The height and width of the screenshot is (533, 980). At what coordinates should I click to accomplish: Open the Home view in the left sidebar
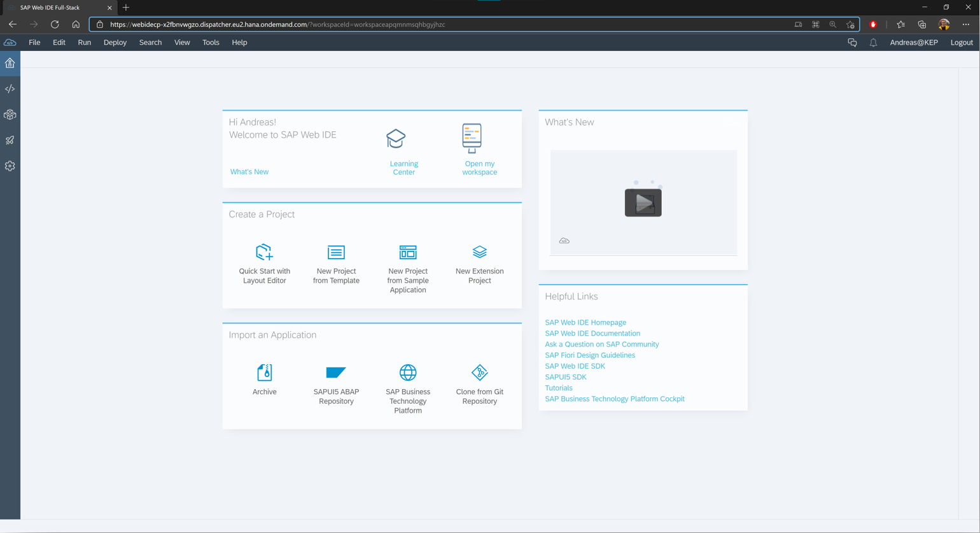[10, 63]
